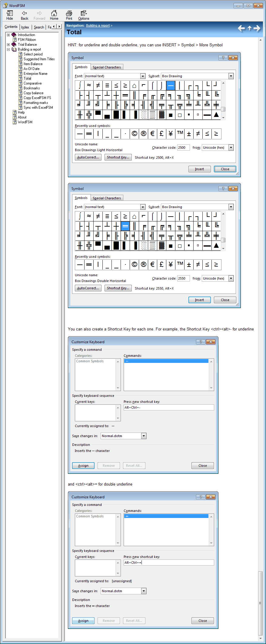This screenshot has height=644, width=266.
Task: Open the Formatting marks topic
Action: pos(36,103)
